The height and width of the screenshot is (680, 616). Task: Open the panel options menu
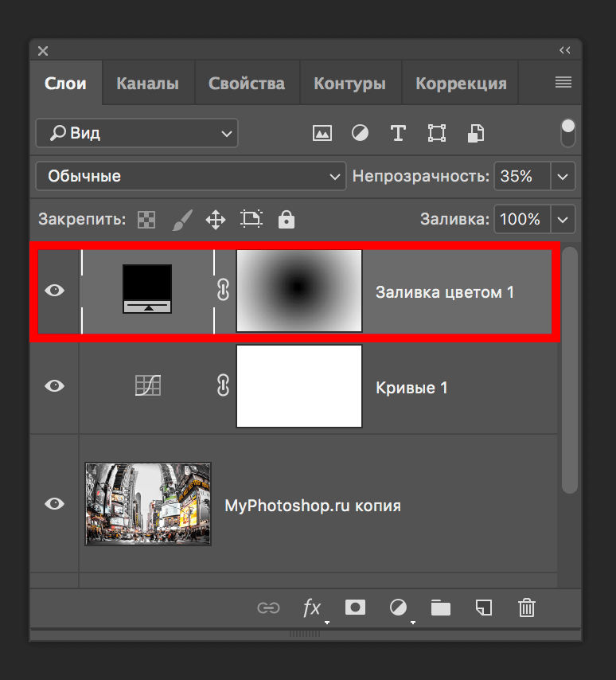[563, 82]
